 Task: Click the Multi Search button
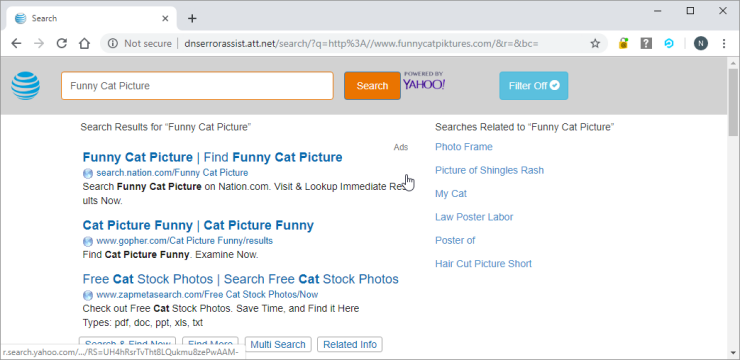(x=278, y=344)
